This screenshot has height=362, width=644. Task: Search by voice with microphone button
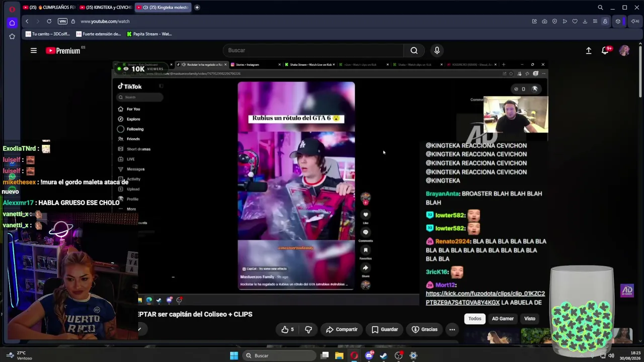click(x=437, y=50)
